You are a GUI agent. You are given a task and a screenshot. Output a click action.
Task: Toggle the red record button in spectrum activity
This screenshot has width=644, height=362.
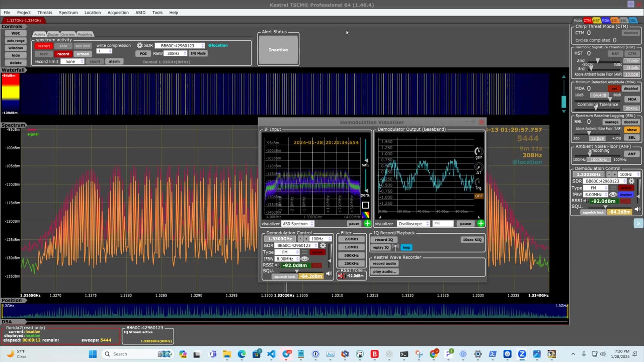(63, 54)
